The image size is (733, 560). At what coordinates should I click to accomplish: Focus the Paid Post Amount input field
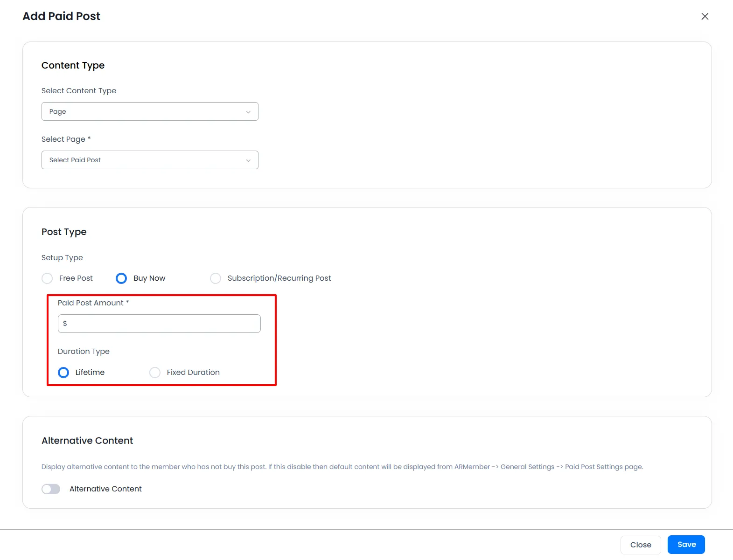pyautogui.click(x=163, y=324)
